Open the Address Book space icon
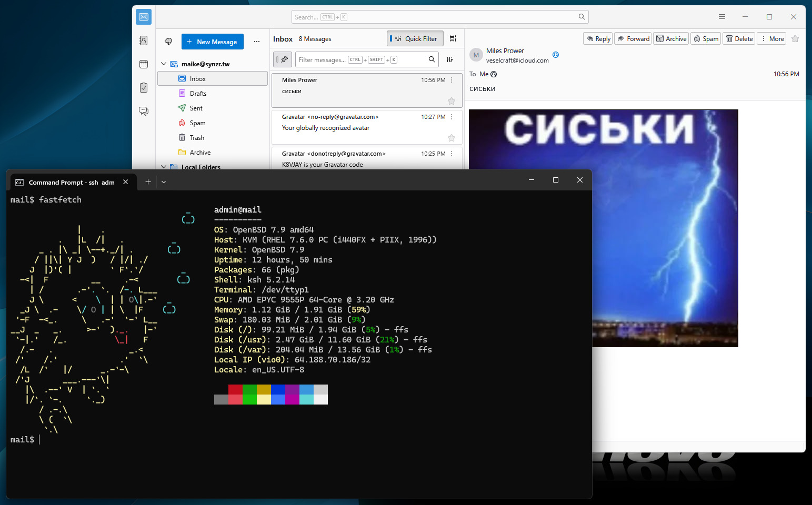 pyautogui.click(x=144, y=41)
